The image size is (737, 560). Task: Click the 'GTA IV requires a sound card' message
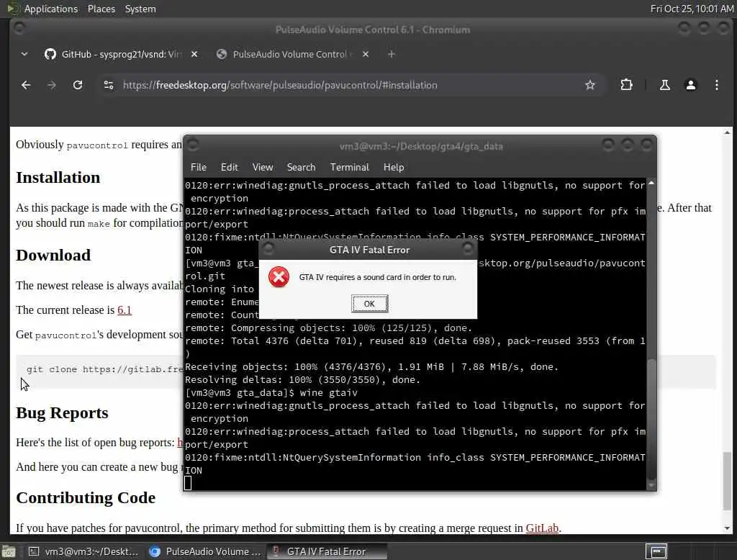377,277
